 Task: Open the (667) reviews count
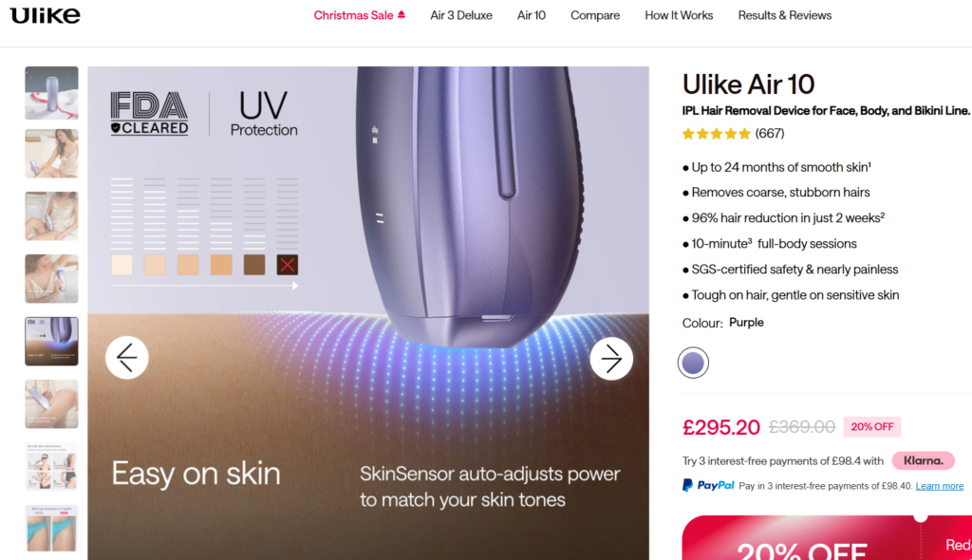coord(769,133)
